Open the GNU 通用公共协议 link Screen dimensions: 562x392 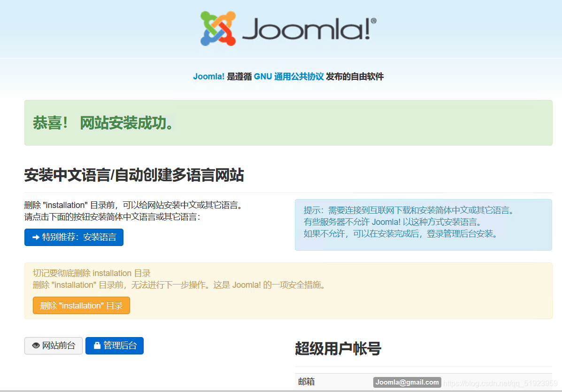click(289, 77)
